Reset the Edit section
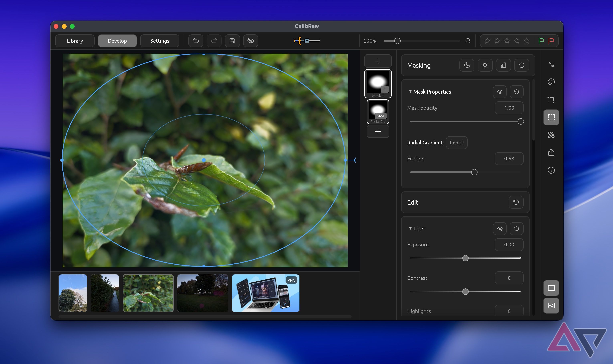613x364 pixels. coord(516,202)
